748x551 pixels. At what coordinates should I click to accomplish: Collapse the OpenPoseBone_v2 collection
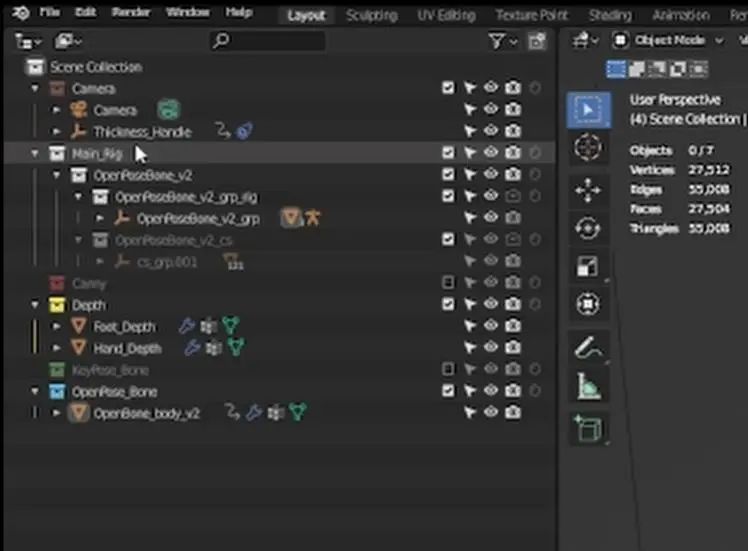pyautogui.click(x=56, y=175)
